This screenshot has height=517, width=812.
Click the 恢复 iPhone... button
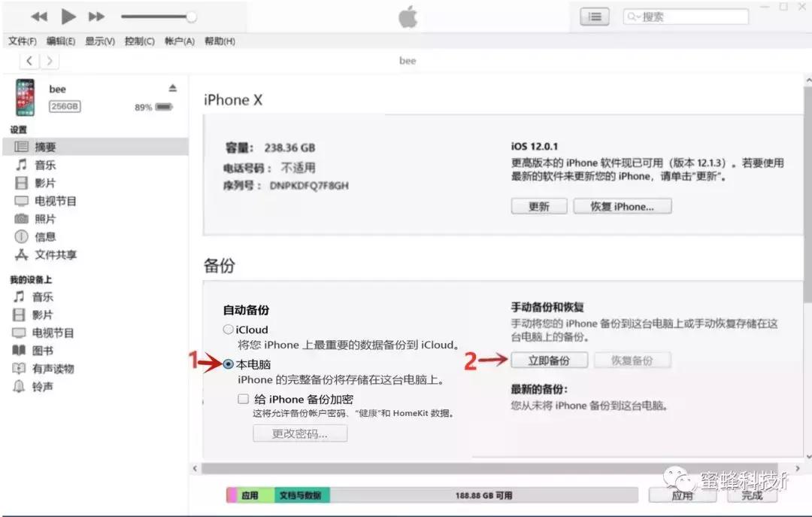[623, 205]
